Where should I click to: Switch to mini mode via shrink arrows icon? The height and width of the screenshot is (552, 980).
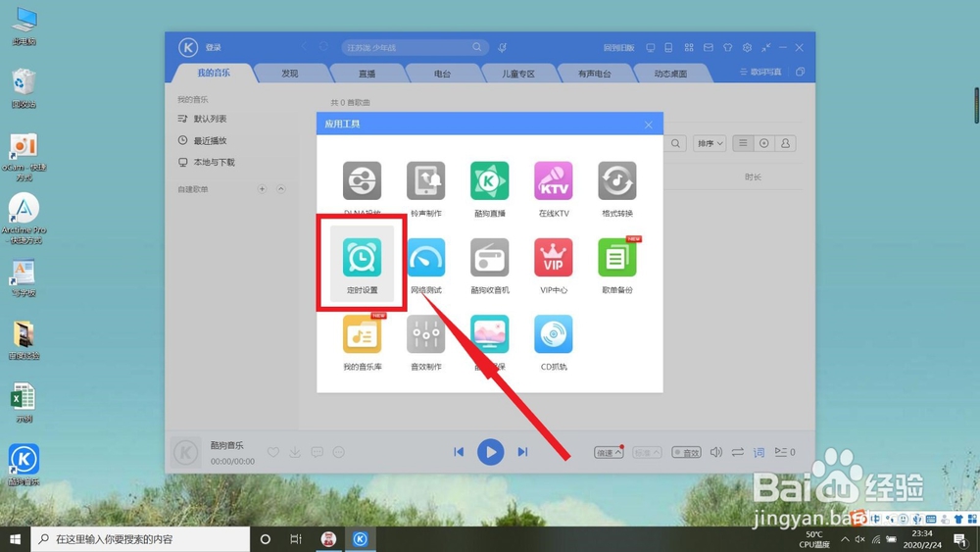click(x=765, y=47)
